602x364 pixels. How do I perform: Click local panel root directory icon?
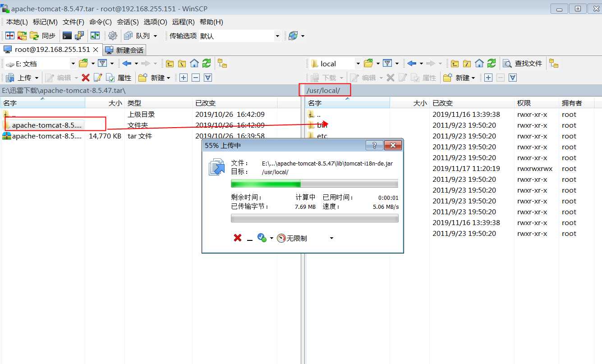[182, 64]
